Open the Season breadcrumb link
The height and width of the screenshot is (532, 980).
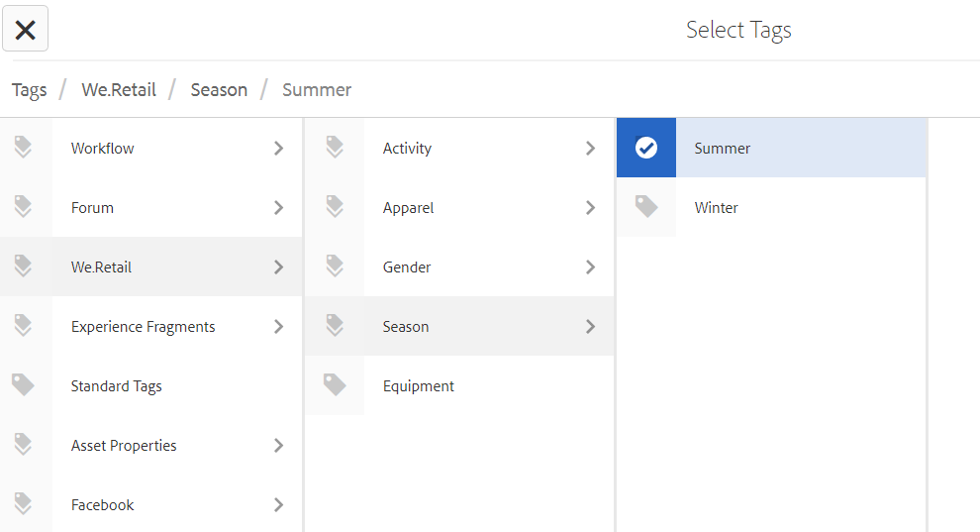point(219,90)
